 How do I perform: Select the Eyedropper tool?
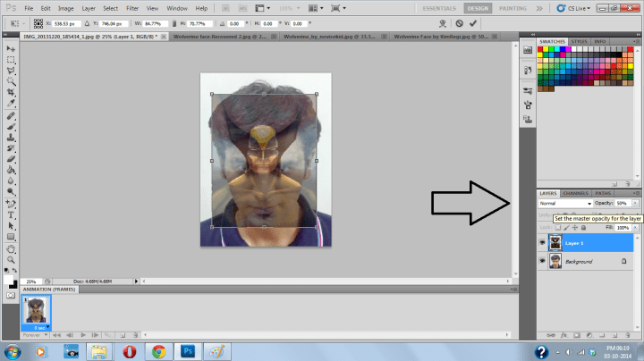click(x=11, y=103)
